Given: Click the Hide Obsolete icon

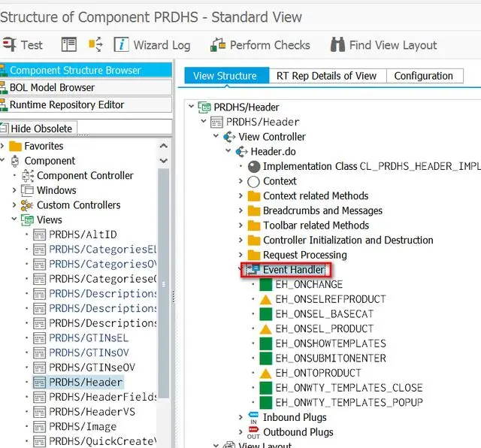Looking at the screenshot, I should (4, 129).
